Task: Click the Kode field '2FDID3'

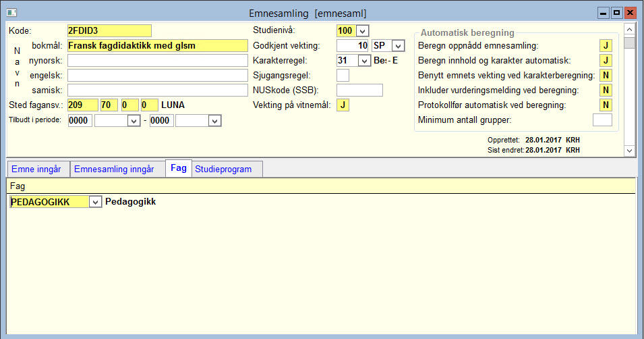Action: point(109,31)
